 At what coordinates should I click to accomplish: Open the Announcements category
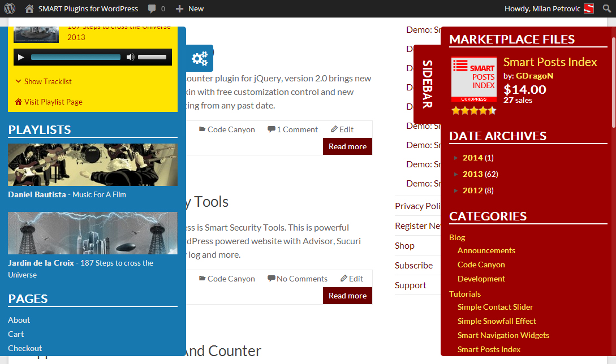pos(486,250)
